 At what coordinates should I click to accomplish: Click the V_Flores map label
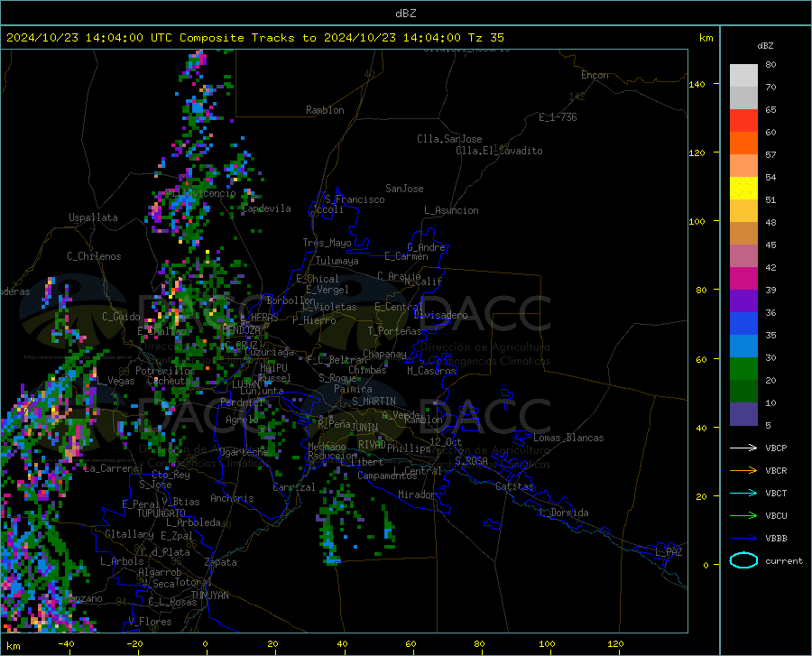click(x=150, y=622)
